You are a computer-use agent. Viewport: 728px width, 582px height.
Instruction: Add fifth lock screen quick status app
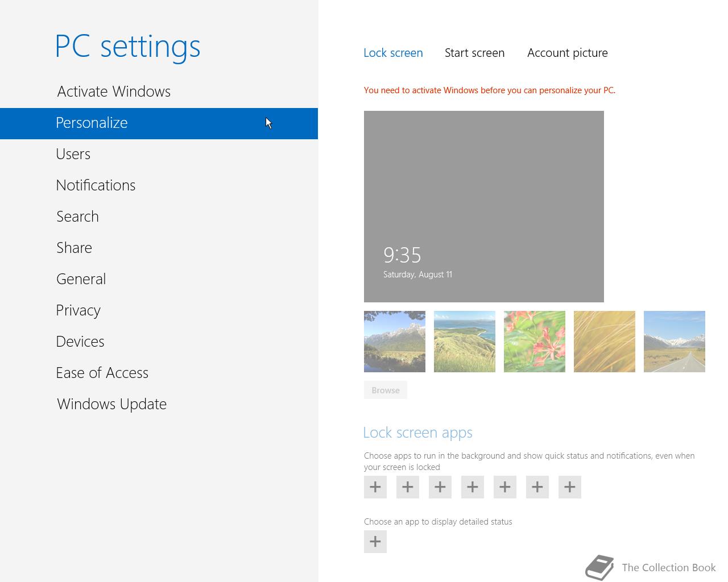(505, 487)
